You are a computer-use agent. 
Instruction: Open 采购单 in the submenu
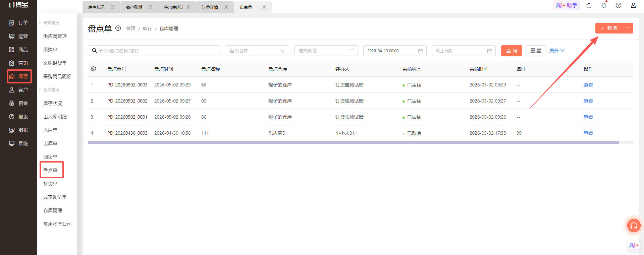[x=50, y=50]
